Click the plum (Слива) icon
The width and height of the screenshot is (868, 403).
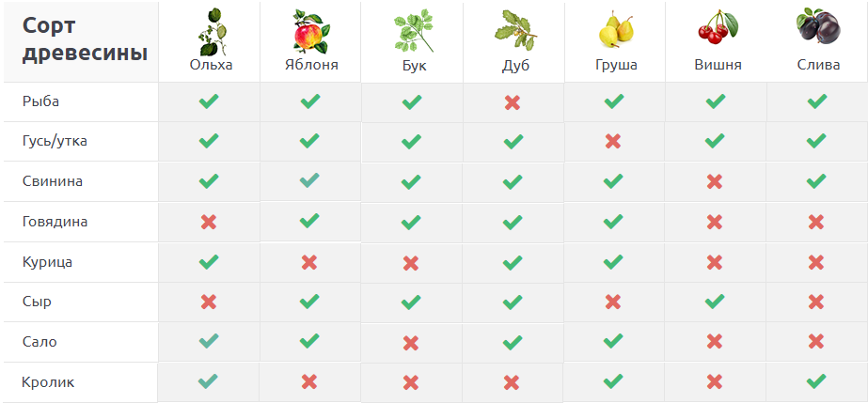[816, 28]
